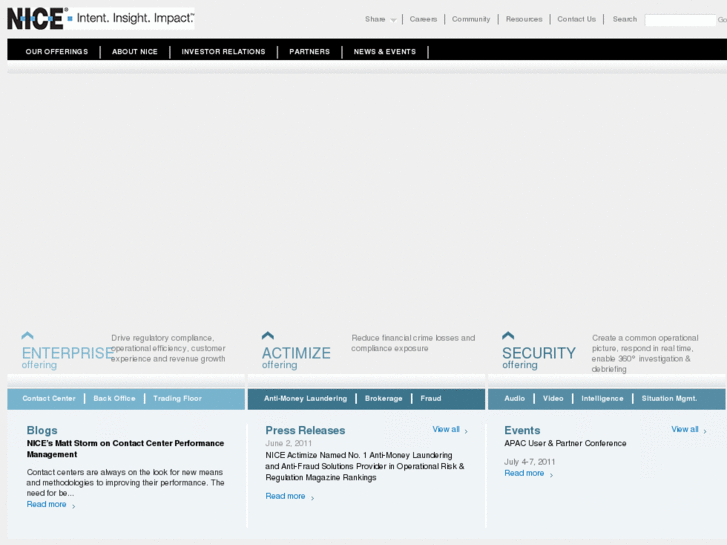The image size is (727, 545).
Task: Click the blog excerpt starting 'Contact centers are always'
Action: (125, 482)
